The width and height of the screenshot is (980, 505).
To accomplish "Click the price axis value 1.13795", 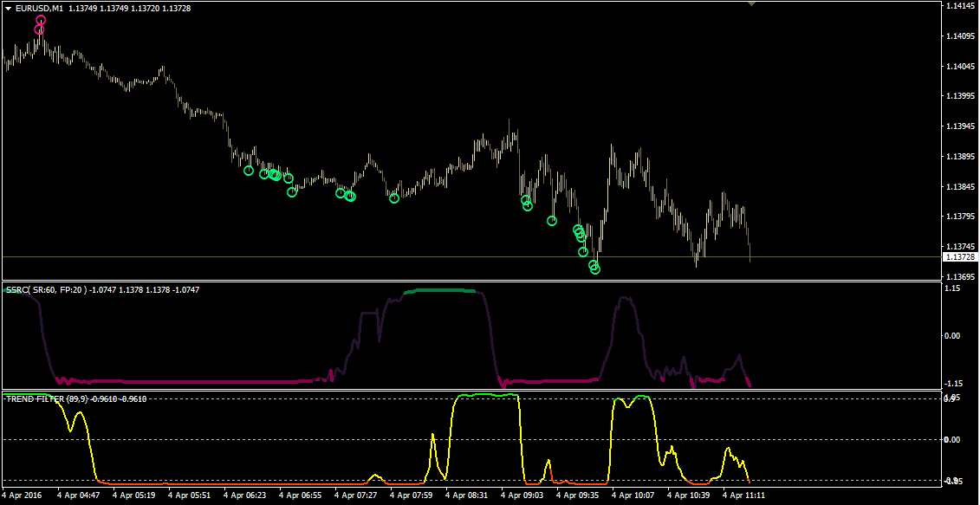I will pyautogui.click(x=959, y=217).
